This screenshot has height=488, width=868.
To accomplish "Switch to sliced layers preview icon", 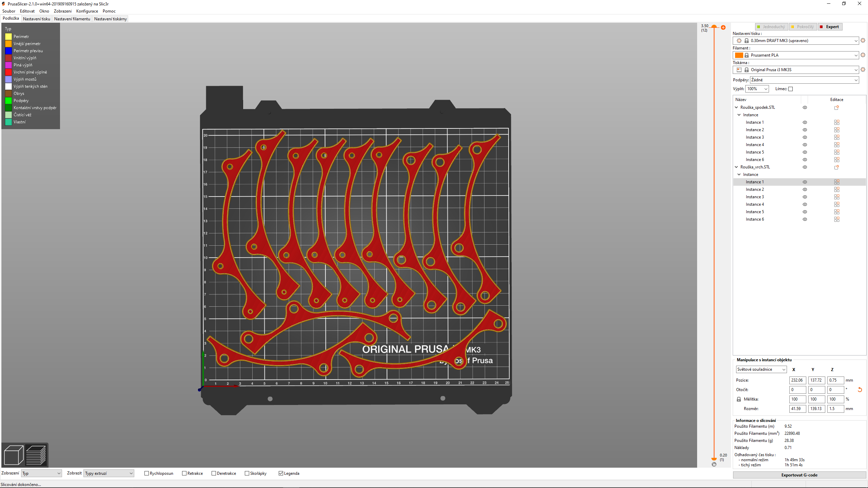I will 36,455.
